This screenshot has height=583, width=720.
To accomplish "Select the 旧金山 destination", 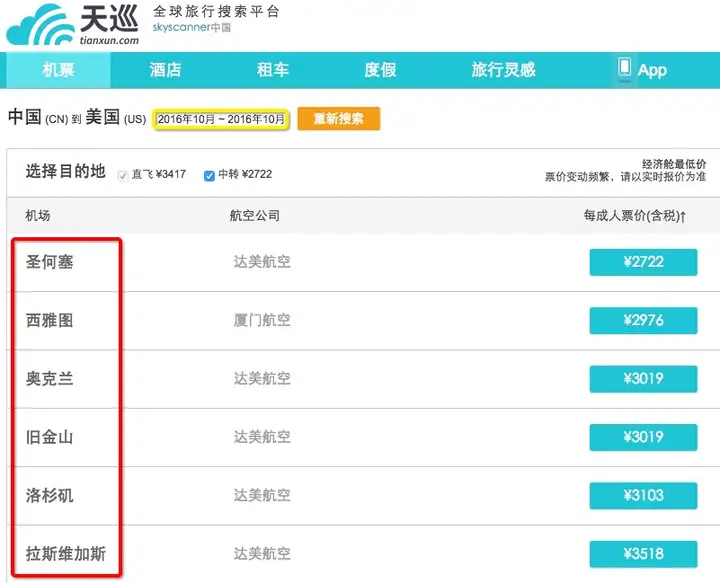I will point(50,437).
